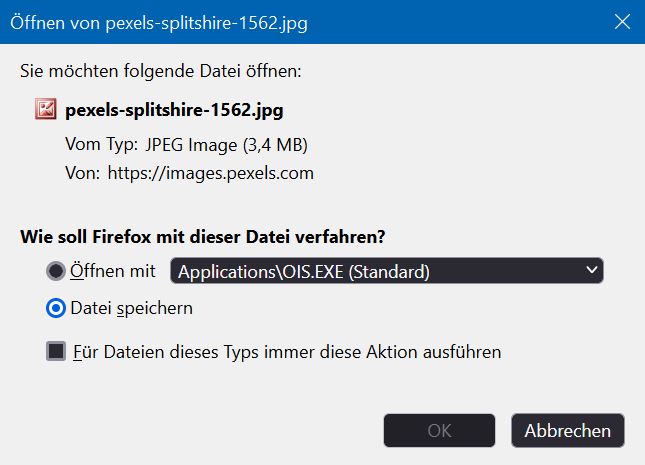Image resolution: width=645 pixels, height=465 pixels.
Task: Click the "Von:" label
Action: point(83,173)
